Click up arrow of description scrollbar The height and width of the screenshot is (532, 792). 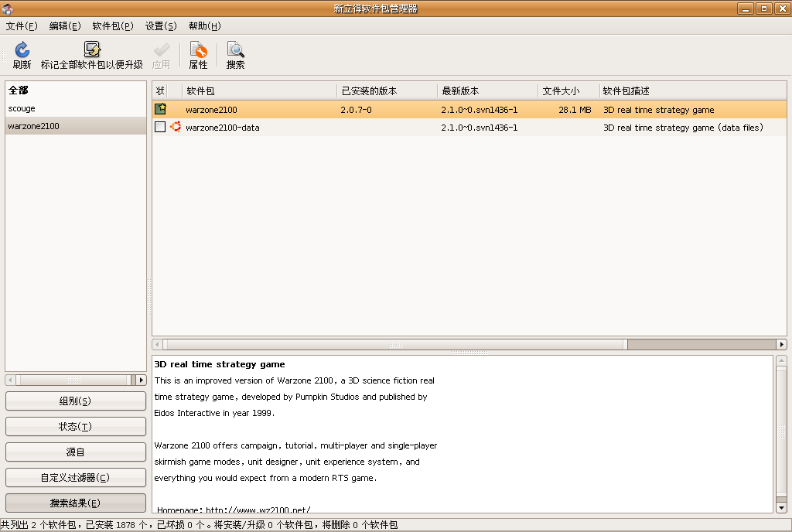(x=781, y=360)
